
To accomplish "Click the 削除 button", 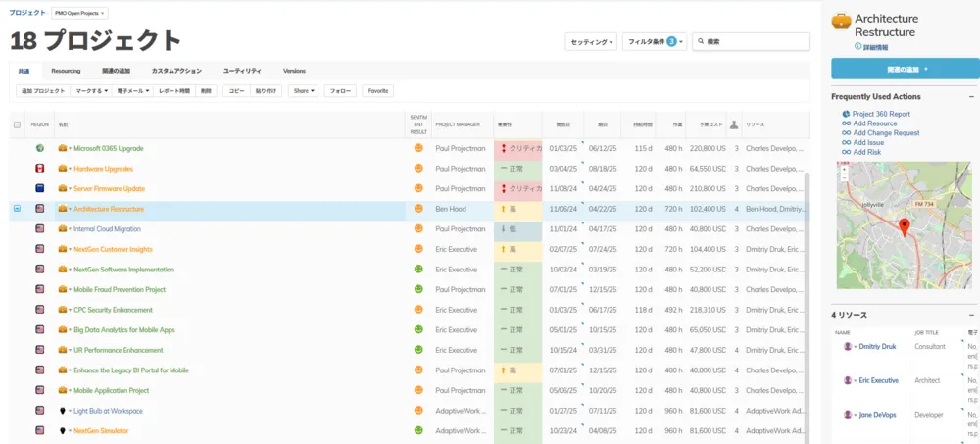I will pyautogui.click(x=206, y=91).
